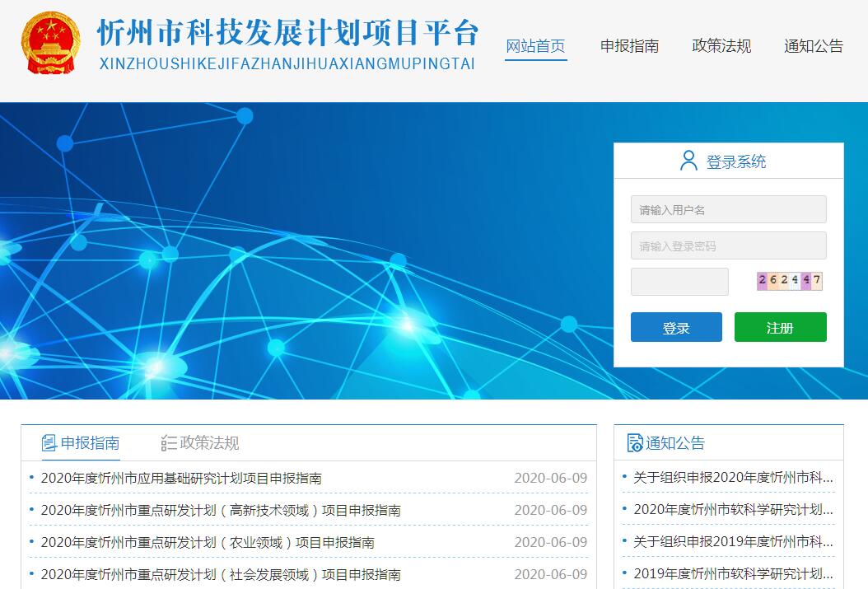Open notice 2019年度忻州市软科学研究计划...
This screenshot has width=868, height=589.
[733, 573]
